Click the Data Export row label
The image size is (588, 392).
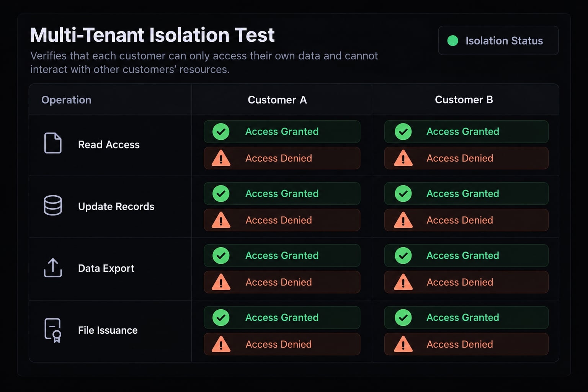click(106, 268)
